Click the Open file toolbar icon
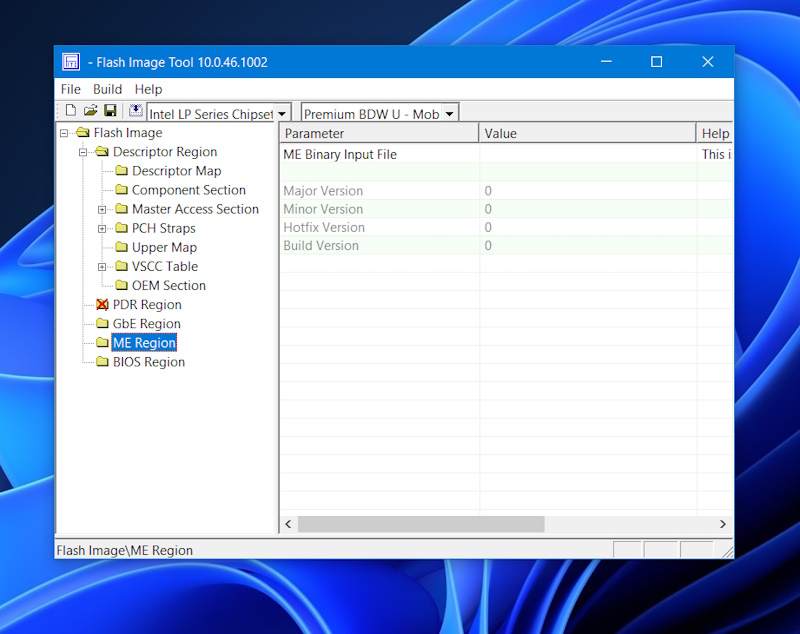This screenshot has width=800, height=634. tap(90, 111)
